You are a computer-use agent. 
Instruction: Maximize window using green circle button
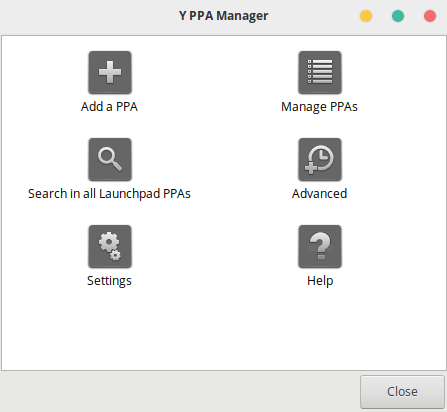coord(398,16)
